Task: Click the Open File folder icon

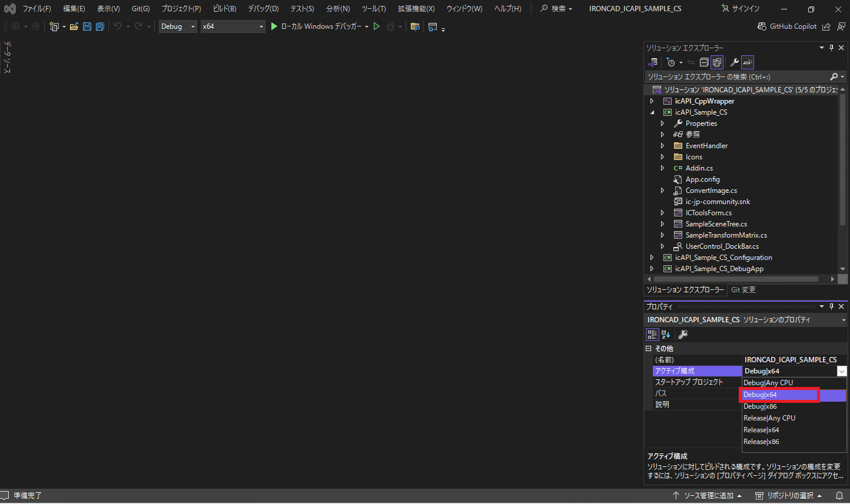Action: [74, 26]
